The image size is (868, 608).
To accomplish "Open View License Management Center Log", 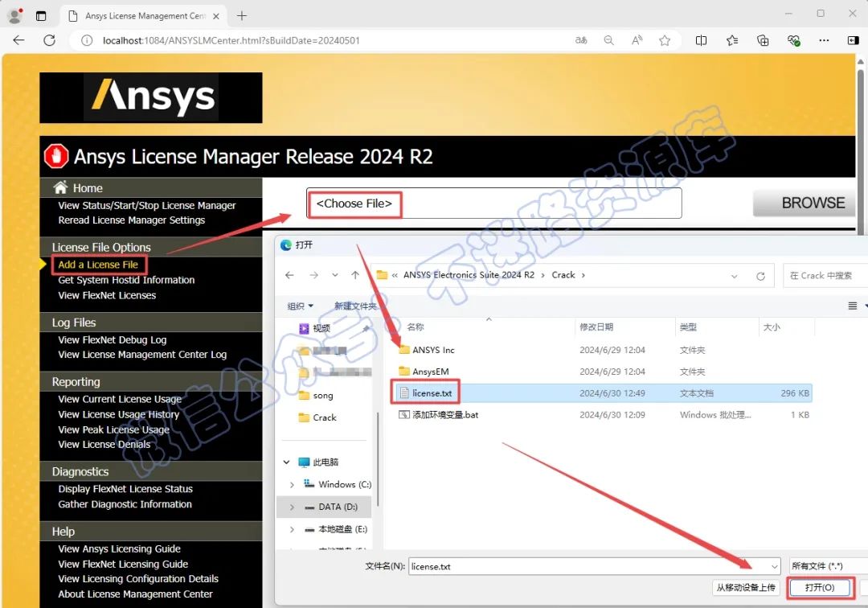I will point(142,355).
